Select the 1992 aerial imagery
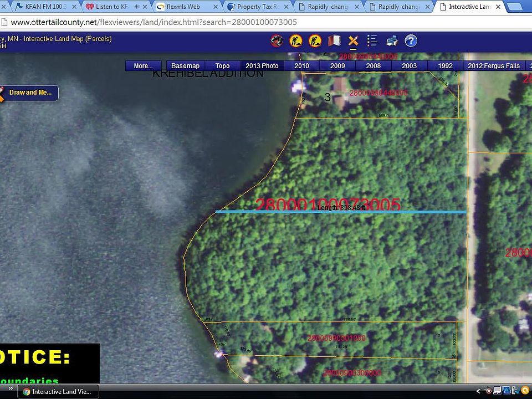This screenshot has width=532, height=399. (x=446, y=66)
